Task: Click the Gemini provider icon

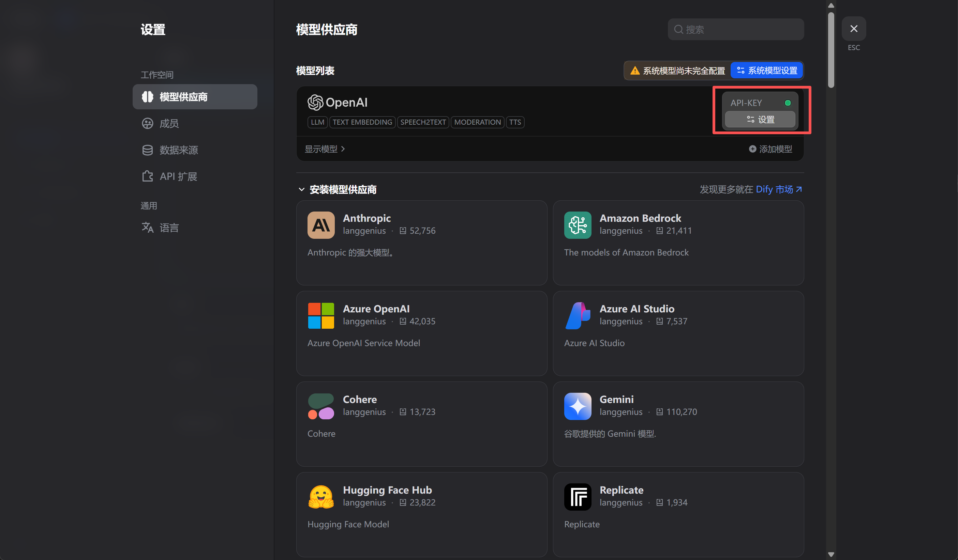Action: tap(578, 406)
